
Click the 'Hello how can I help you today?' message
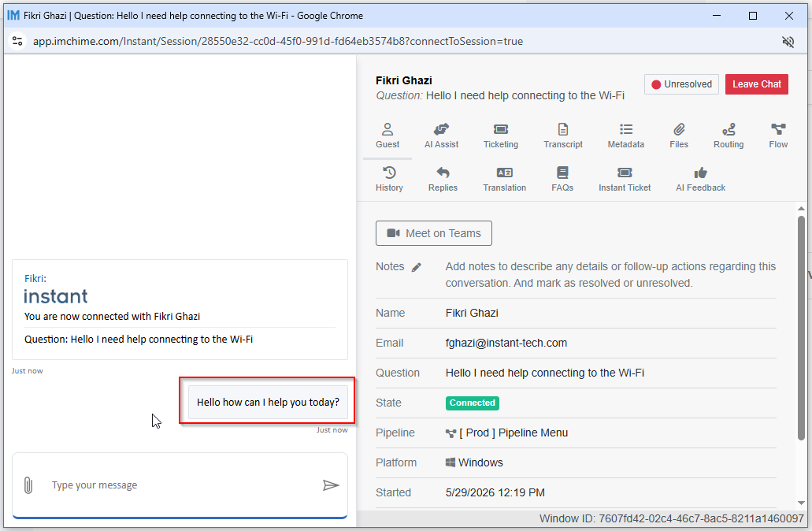pyautogui.click(x=269, y=402)
